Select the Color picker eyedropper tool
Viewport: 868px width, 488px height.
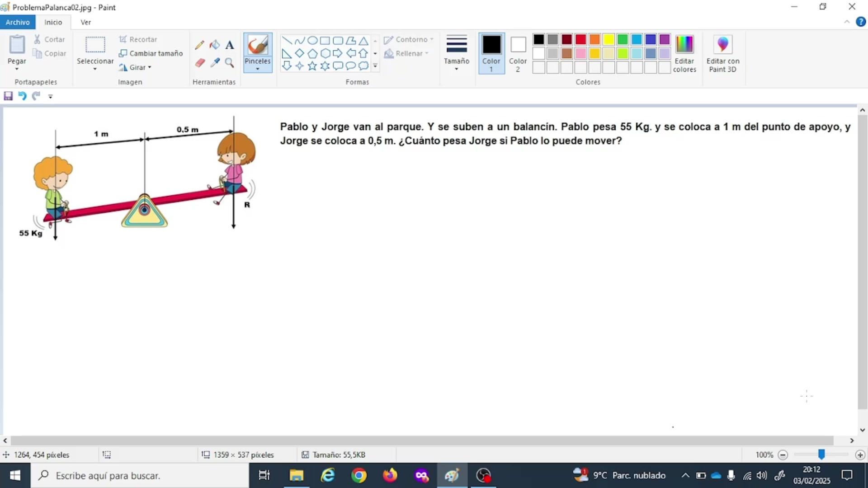click(215, 63)
